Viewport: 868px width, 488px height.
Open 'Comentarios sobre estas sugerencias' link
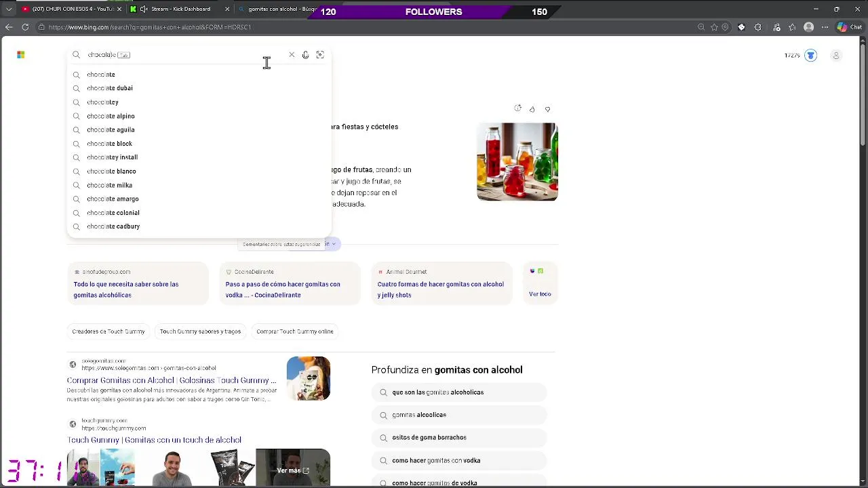(x=281, y=244)
